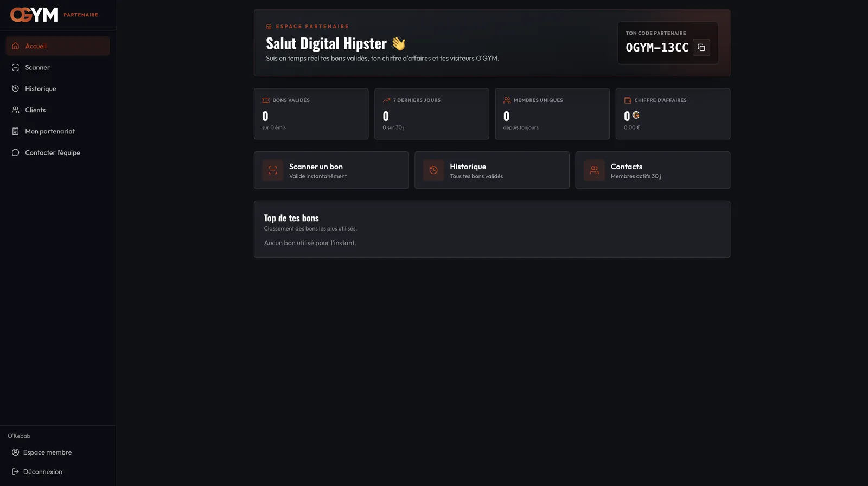Click the Historique clock icon in sidebar

(x=16, y=88)
